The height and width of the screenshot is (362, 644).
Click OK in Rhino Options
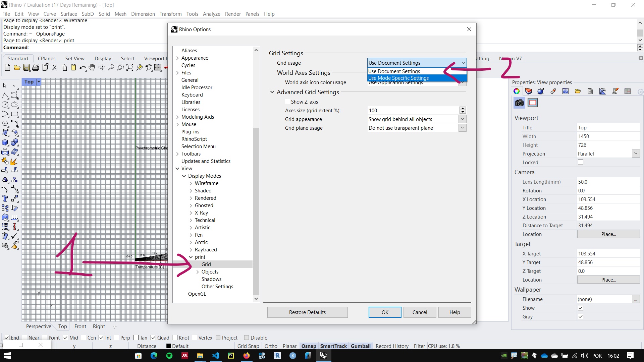coord(385,312)
